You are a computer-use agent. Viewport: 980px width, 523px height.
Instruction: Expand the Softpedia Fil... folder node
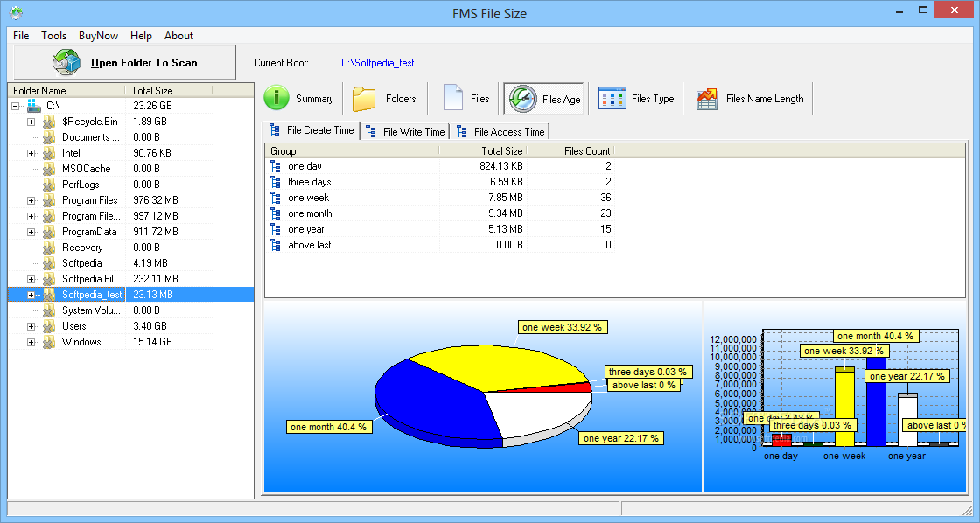31,279
